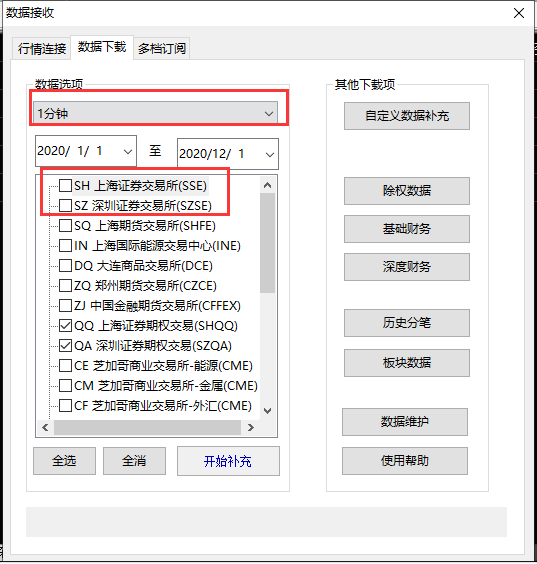Open 使用帮助
Screen dimensions: 537x564
coord(405,461)
